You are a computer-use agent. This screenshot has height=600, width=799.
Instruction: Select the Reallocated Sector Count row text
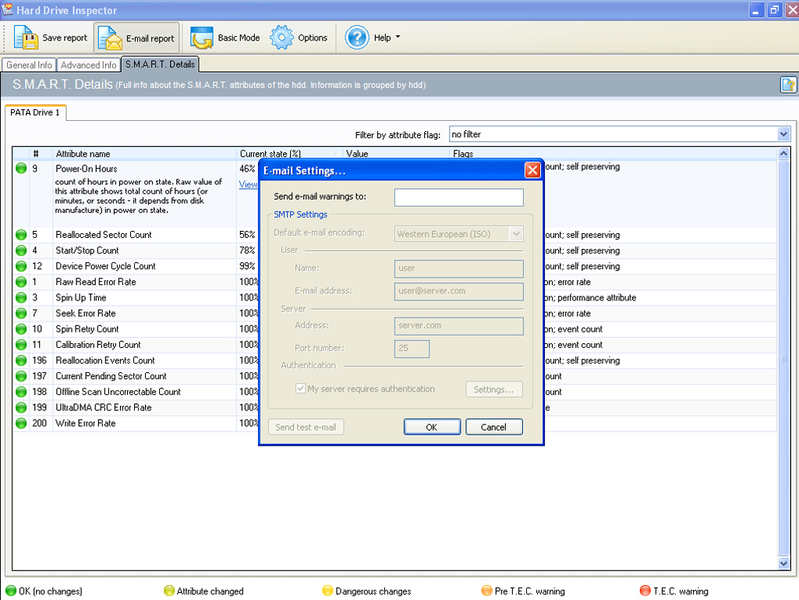[x=103, y=235]
